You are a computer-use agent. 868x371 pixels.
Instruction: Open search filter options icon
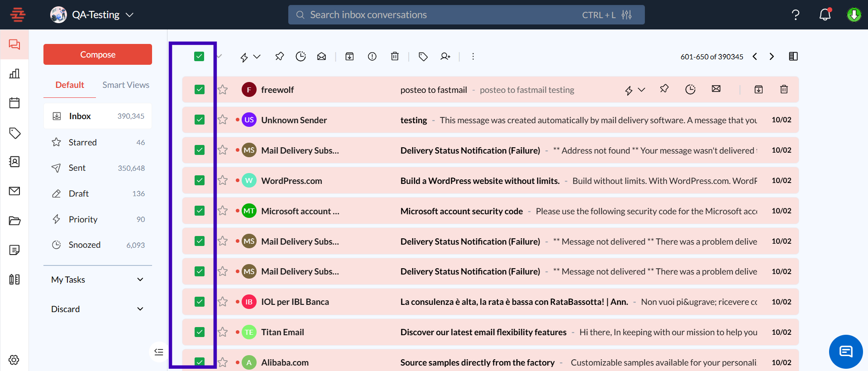(x=626, y=15)
